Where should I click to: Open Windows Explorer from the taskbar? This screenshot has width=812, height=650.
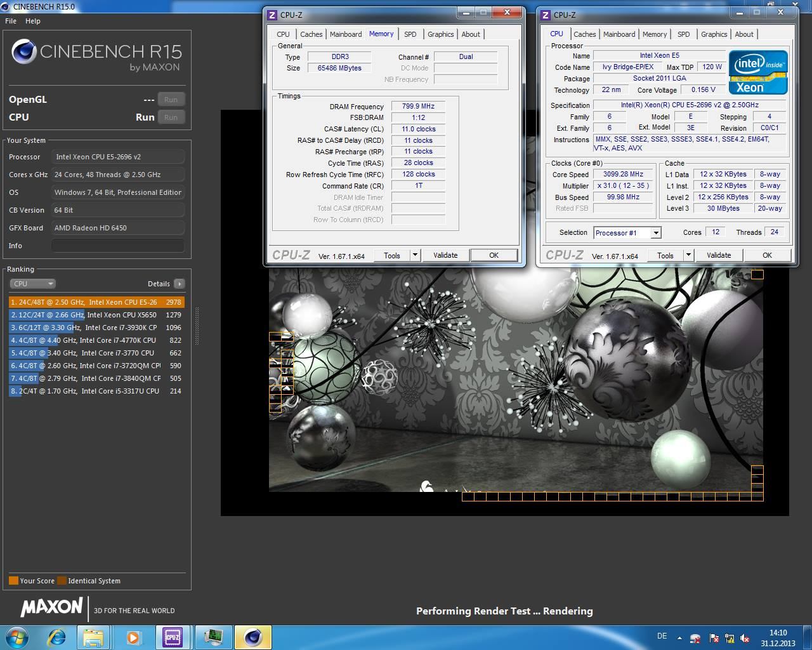pyautogui.click(x=93, y=637)
